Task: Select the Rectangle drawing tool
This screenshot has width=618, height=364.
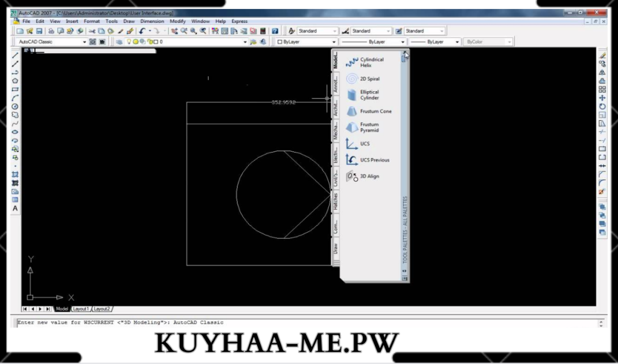Action: pos(15,89)
